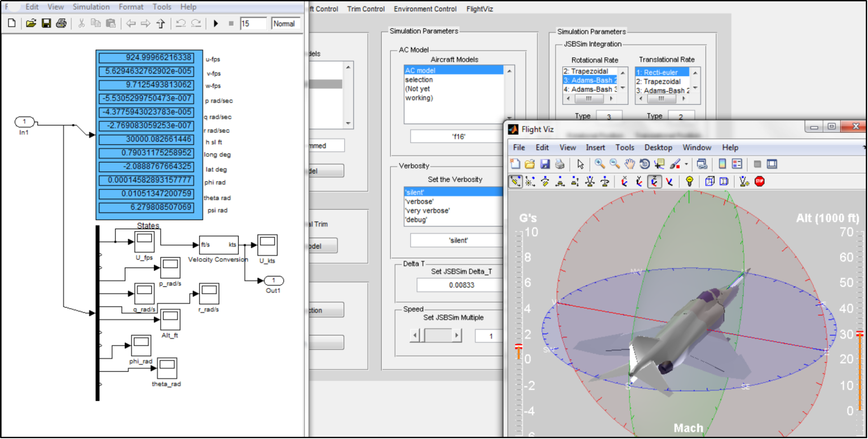The image size is (868, 439).
Task: Select 4: Adams-Bash 3 in Rotational Rate
Action: tap(590, 89)
